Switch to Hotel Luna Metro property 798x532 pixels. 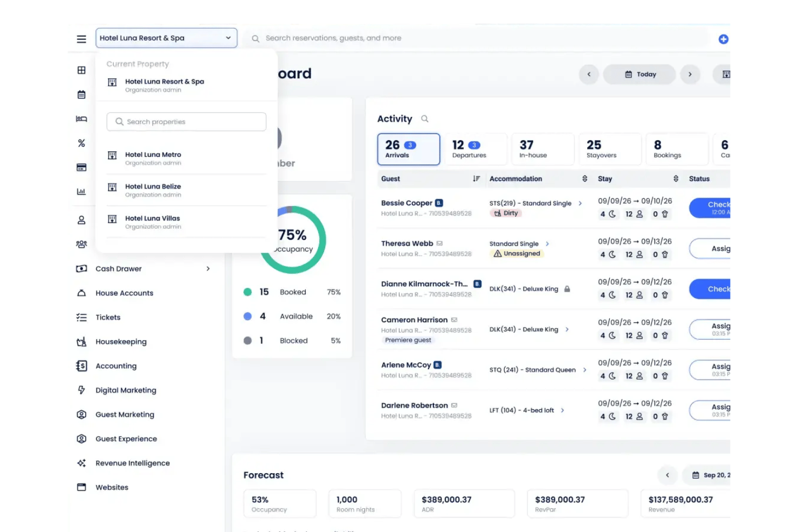tap(187, 158)
